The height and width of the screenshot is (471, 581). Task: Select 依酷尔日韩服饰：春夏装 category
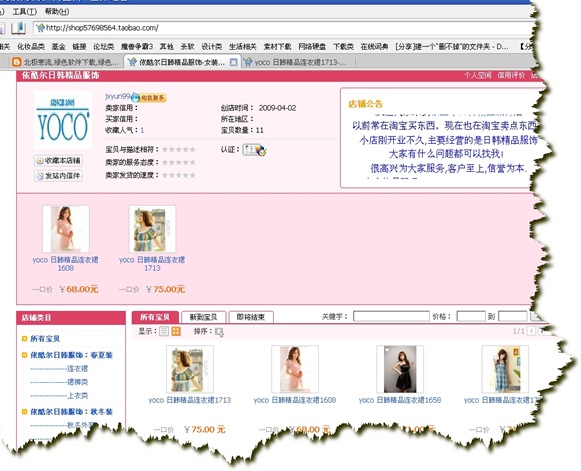click(x=72, y=355)
